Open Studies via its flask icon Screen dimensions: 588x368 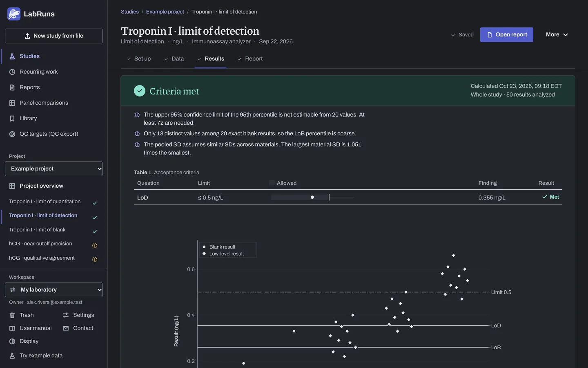coord(12,56)
